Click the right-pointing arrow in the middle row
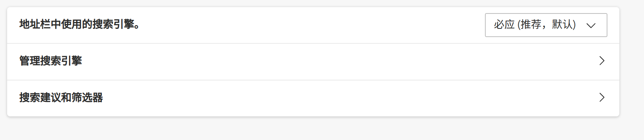Screen dimensions: 644x140 [602, 61]
